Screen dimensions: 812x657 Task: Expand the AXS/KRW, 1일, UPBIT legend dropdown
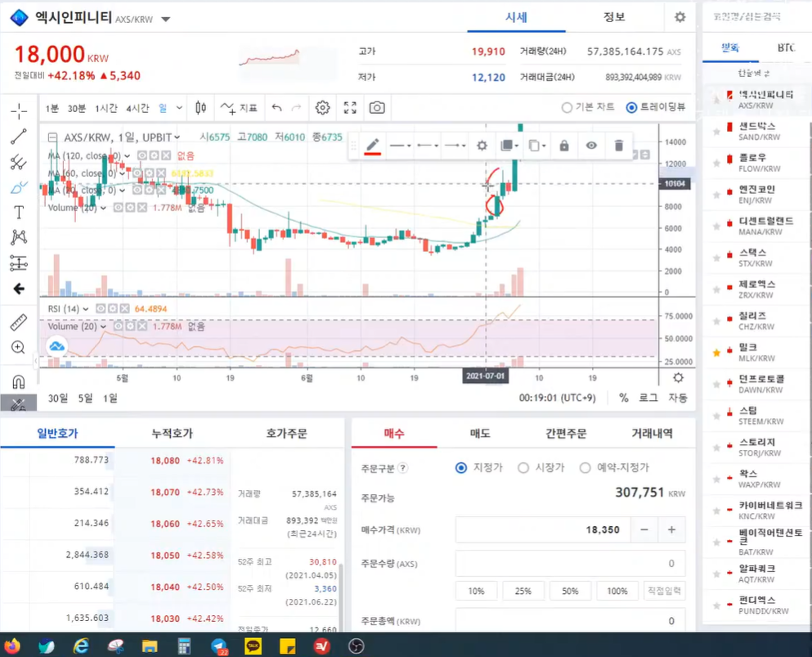pos(177,137)
